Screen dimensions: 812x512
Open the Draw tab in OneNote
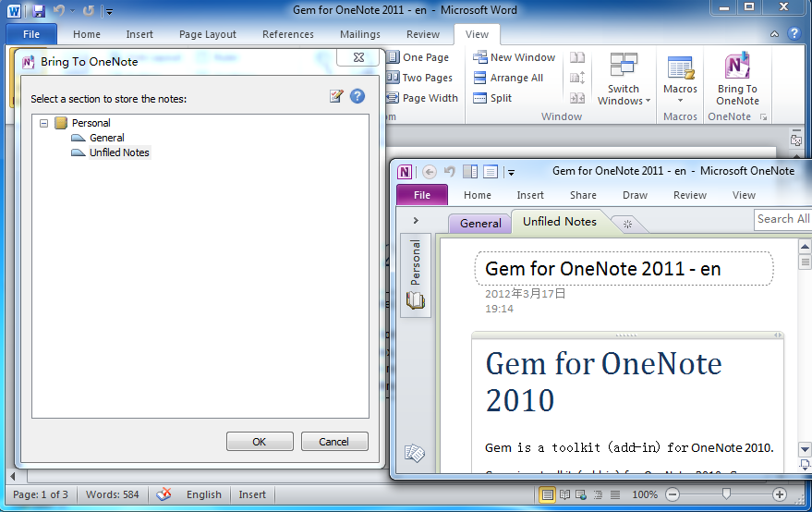point(635,195)
